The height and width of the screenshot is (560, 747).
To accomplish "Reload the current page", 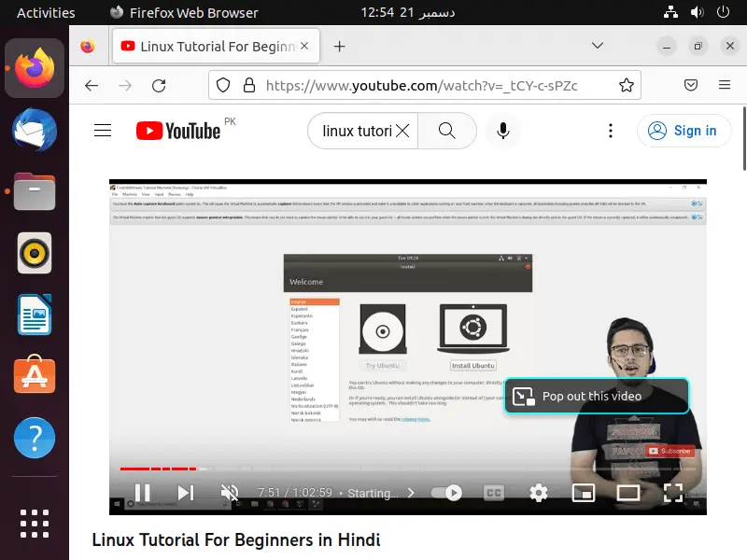I will [x=159, y=86].
